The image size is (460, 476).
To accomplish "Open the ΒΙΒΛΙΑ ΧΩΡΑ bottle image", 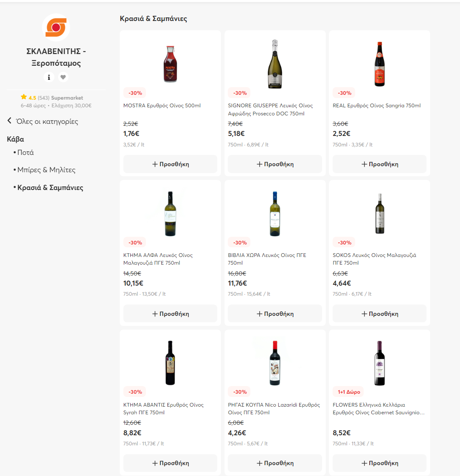I will [x=275, y=214].
